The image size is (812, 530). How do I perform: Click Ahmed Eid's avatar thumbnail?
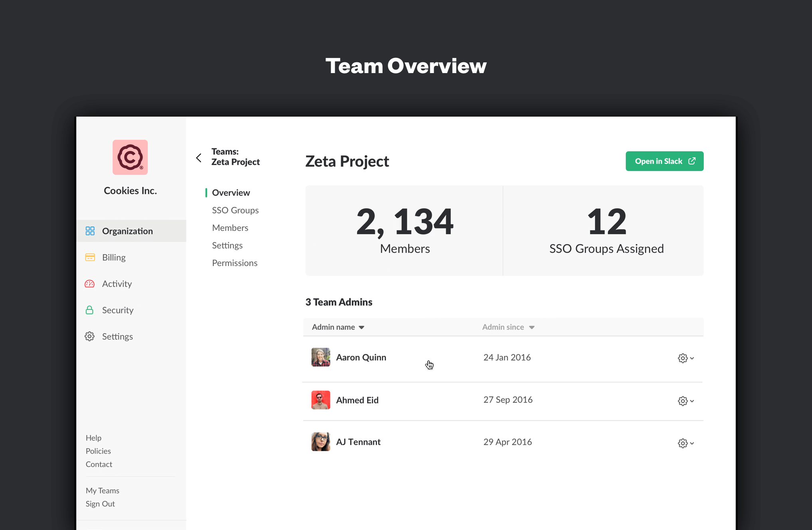coord(321,400)
